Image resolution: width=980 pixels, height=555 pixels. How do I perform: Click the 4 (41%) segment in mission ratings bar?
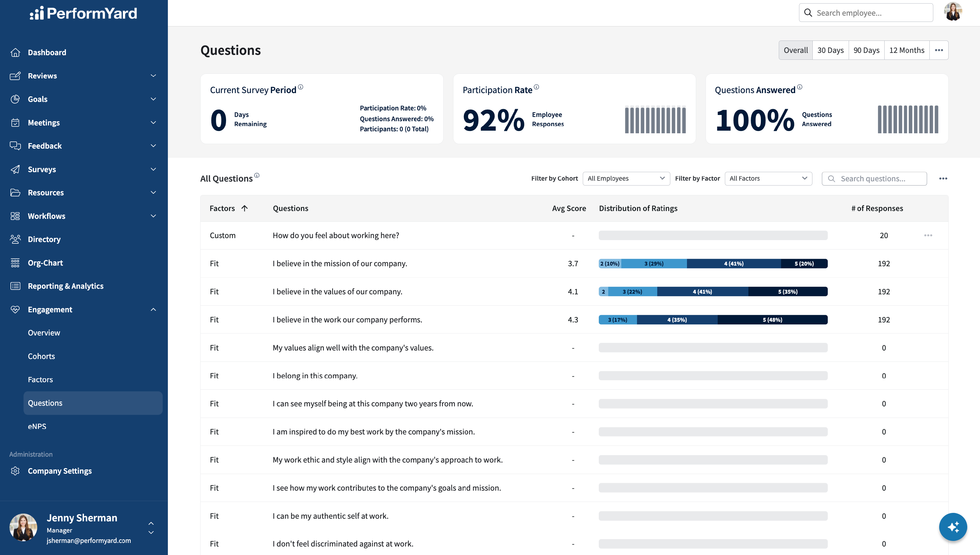734,263
